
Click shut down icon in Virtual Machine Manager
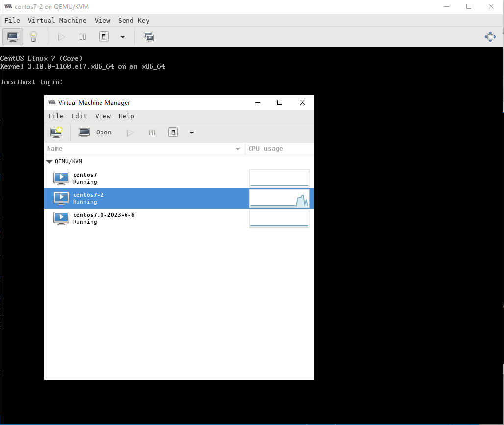click(173, 132)
